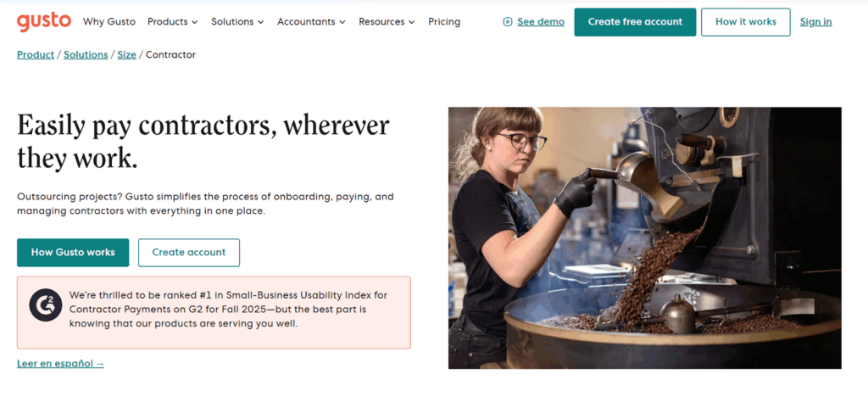868x397 pixels.
Task: Expand the Accountants dropdown menu
Action: coord(311,22)
